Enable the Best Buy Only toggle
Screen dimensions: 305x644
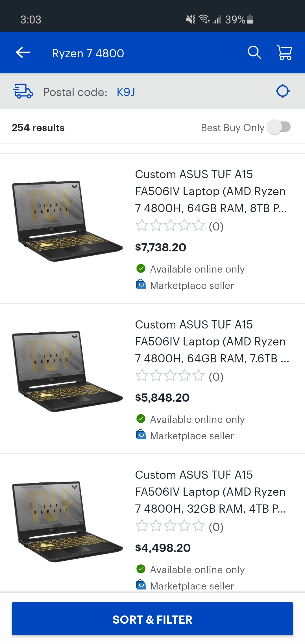[x=279, y=128]
